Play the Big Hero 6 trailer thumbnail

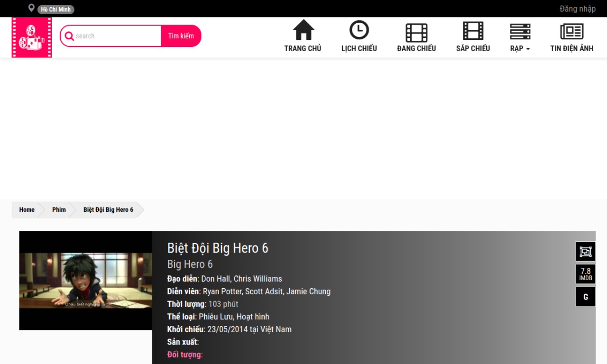pos(86,281)
